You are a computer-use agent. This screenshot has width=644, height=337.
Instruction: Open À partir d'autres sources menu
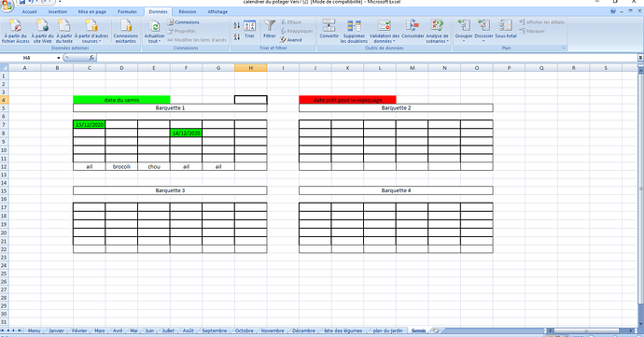(x=91, y=31)
